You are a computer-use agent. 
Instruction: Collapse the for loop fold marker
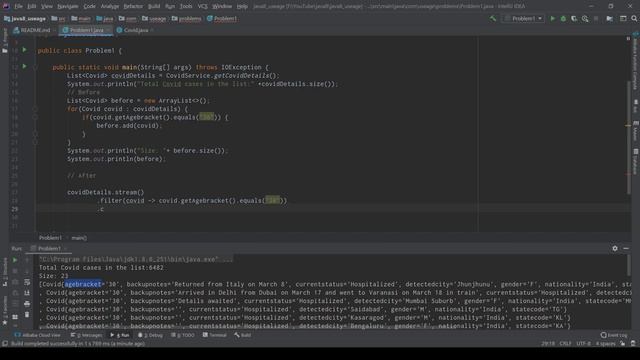pos(35,109)
